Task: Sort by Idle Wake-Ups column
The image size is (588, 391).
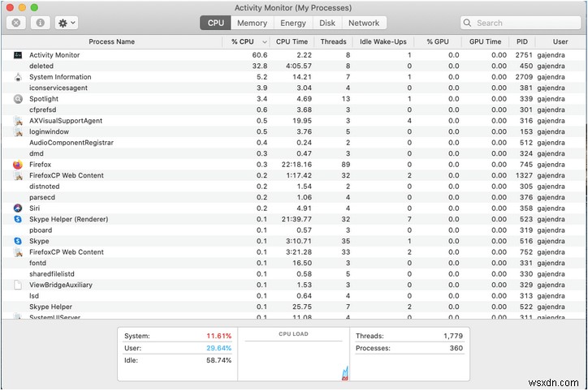Action: click(383, 42)
